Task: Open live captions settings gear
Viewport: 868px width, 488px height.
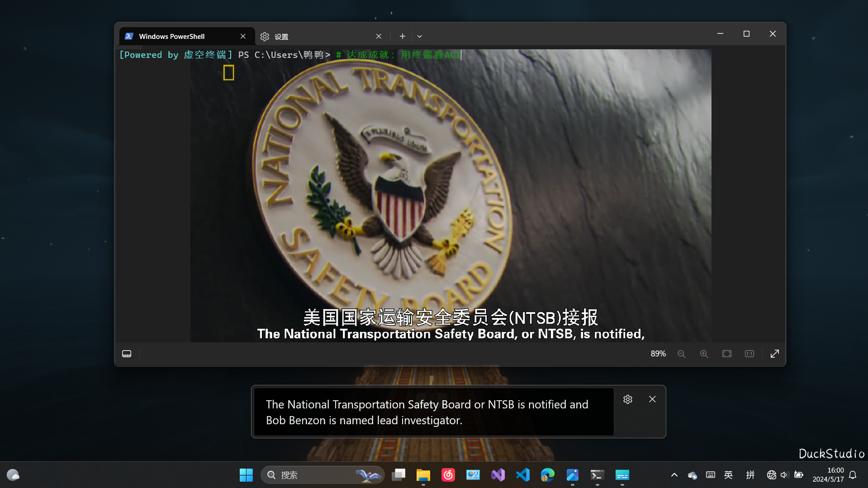Action: click(x=627, y=399)
